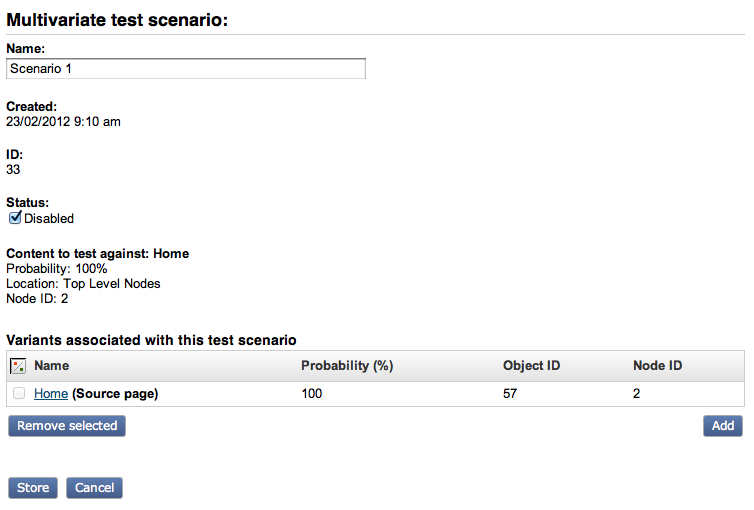The image size is (754, 510).
Task: Click the Object ID value 57
Action: coord(511,394)
